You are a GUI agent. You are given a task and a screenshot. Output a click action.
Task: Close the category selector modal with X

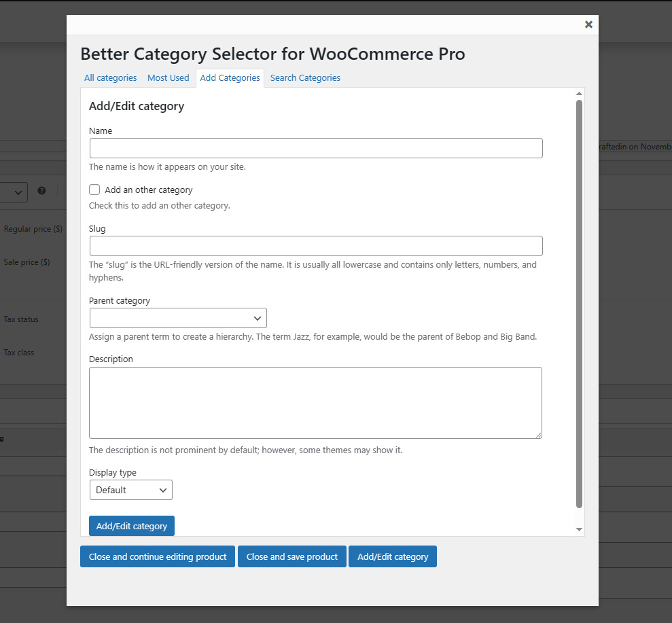(588, 24)
